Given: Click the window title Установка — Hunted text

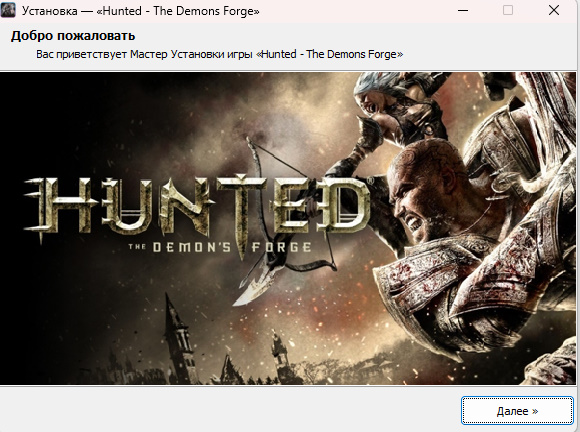Looking at the screenshot, I should pos(141,11).
